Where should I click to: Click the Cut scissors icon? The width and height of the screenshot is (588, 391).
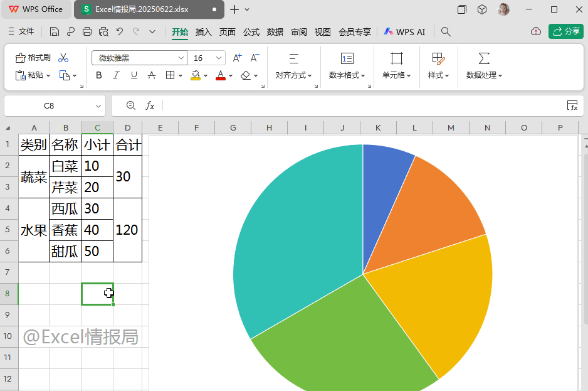click(x=63, y=58)
